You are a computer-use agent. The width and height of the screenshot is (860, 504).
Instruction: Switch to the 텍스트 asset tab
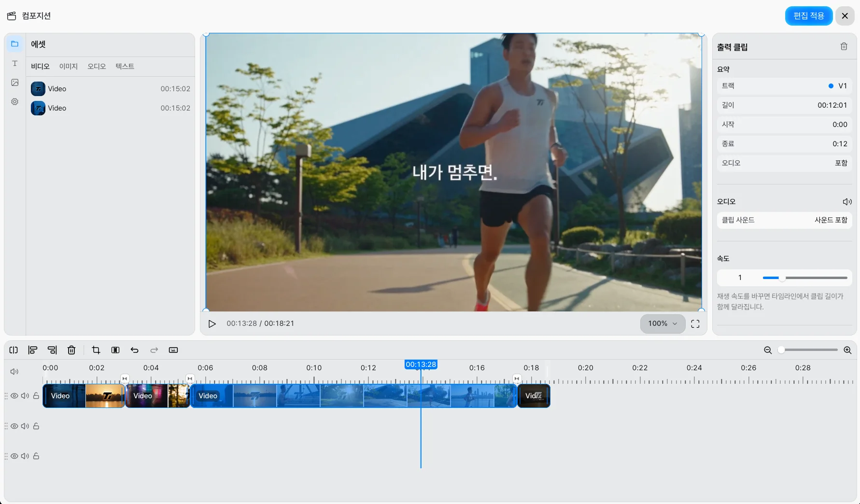click(125, 66)
